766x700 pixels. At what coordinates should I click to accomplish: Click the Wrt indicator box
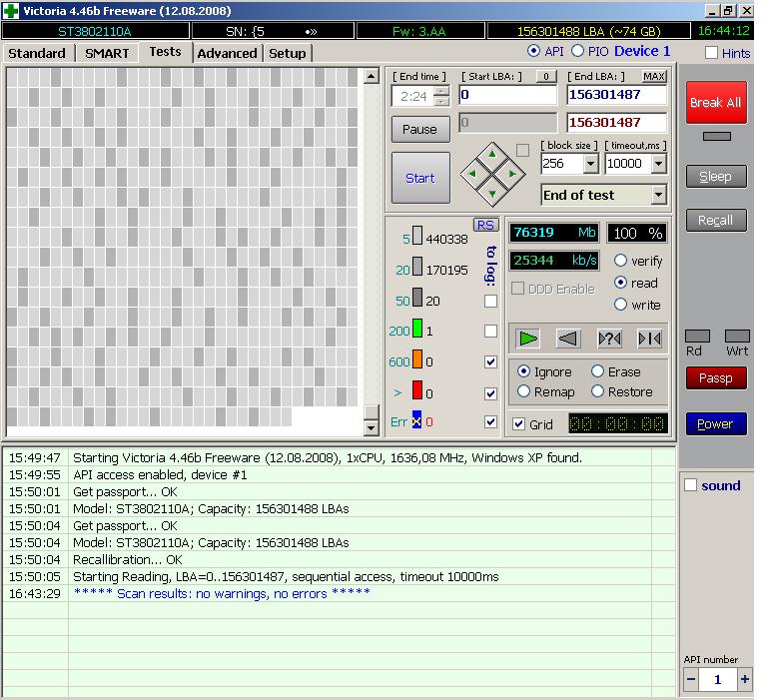tap(737, 337)
